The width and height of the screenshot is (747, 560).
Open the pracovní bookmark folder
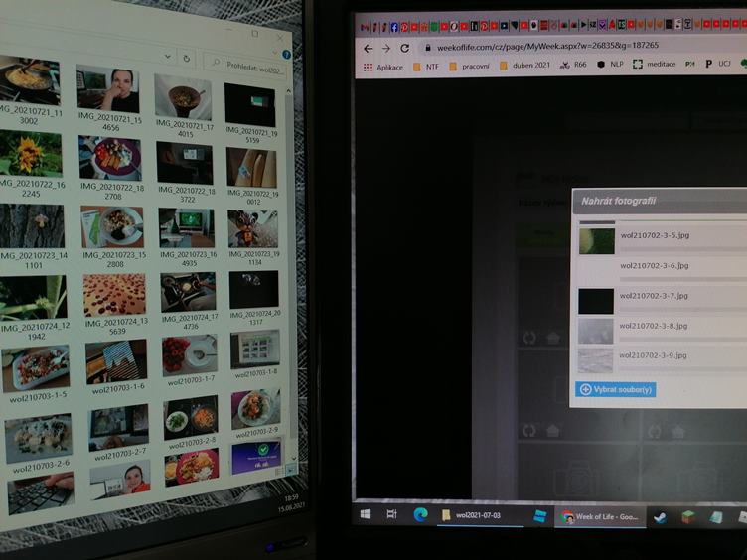coord(469,67)
